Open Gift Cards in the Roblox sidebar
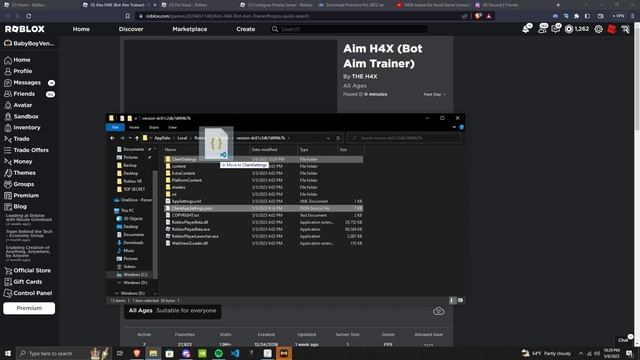The image size is (640, 360). (x=23, y=282)
